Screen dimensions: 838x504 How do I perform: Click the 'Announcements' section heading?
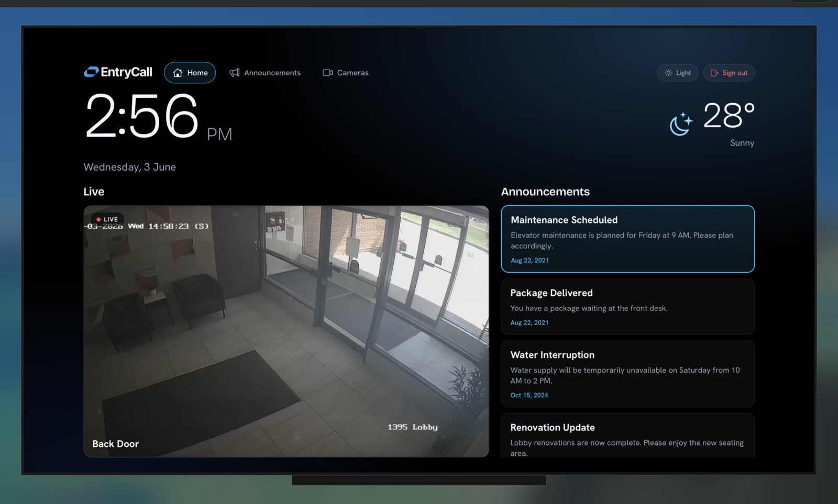coord(545,192)
